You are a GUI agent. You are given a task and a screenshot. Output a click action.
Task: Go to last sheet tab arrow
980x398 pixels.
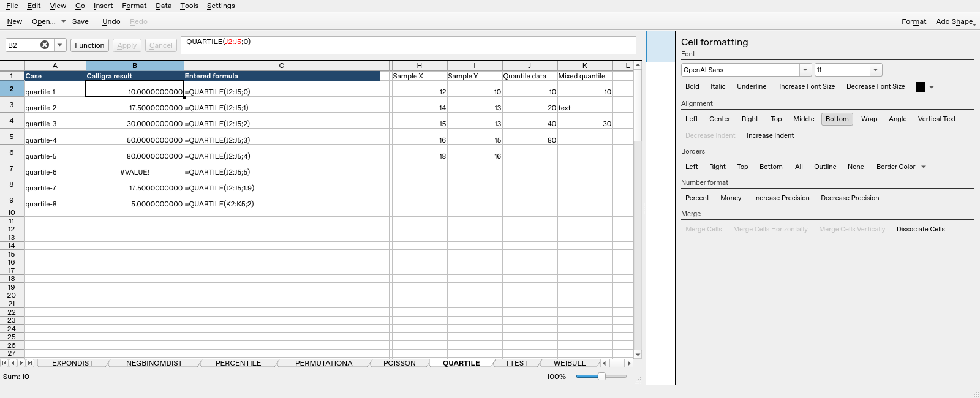(30, 363)
